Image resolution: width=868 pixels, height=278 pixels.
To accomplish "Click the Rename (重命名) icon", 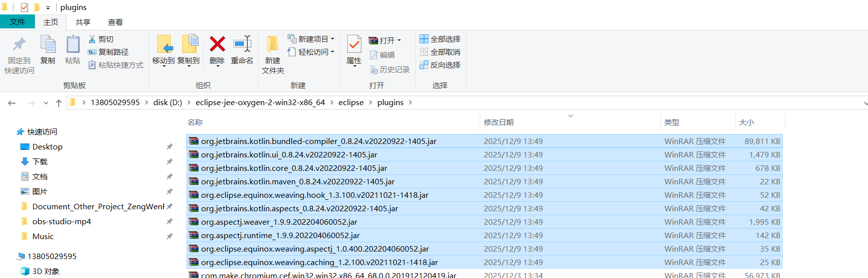I will [242, 44].
